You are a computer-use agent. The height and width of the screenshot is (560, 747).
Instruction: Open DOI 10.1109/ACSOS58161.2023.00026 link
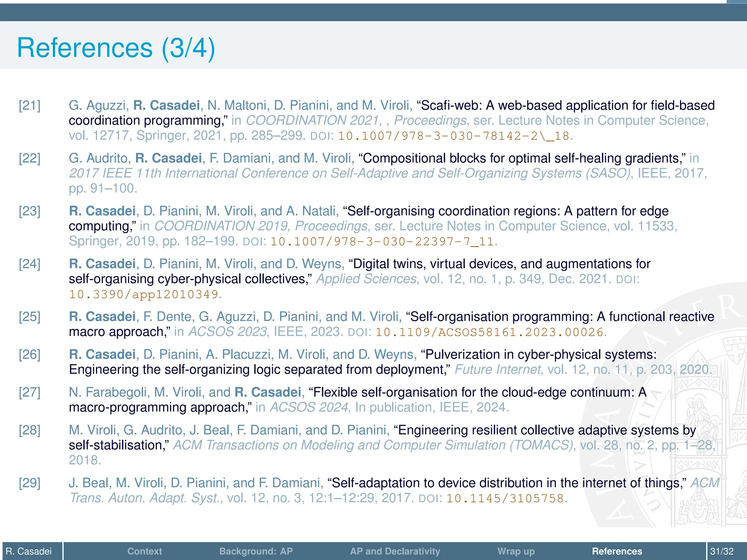pyautogui.click(x=489, y=332)
